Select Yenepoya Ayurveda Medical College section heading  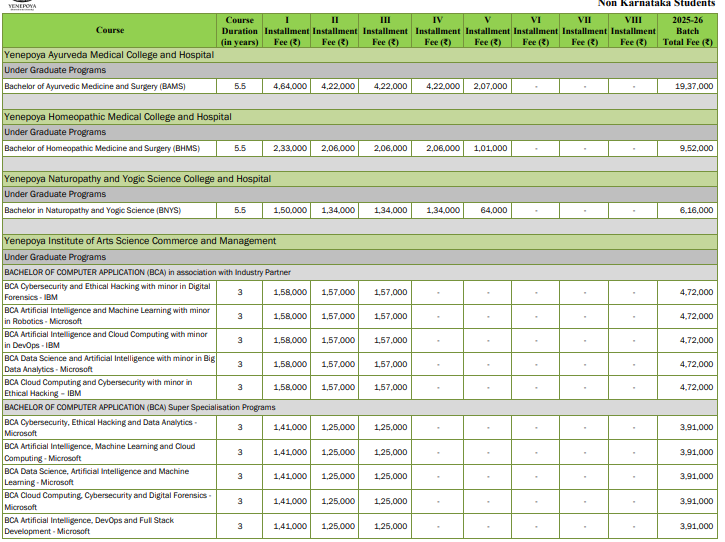coord(109,55)
